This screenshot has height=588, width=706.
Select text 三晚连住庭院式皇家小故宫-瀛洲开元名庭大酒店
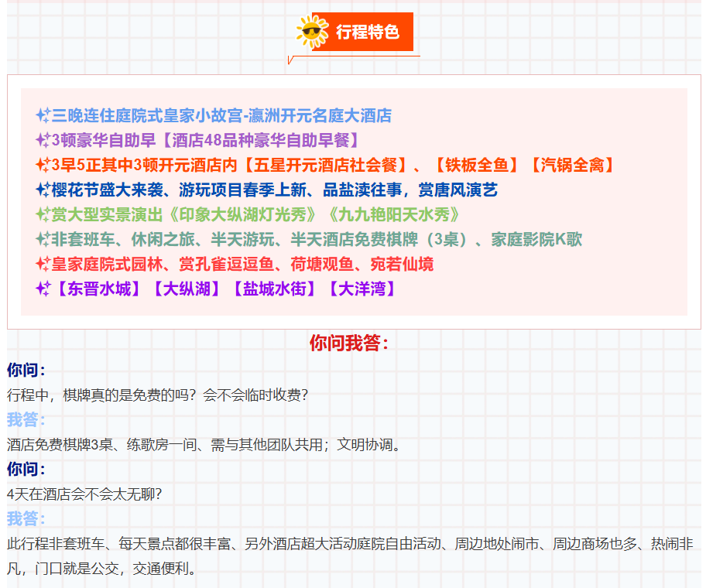pos(221,115)
